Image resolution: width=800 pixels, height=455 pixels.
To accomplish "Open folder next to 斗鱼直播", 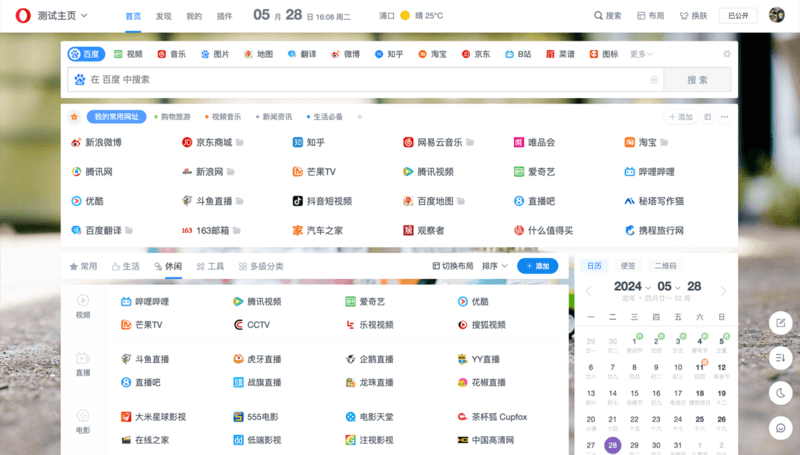I will click(x=239, y=201).
